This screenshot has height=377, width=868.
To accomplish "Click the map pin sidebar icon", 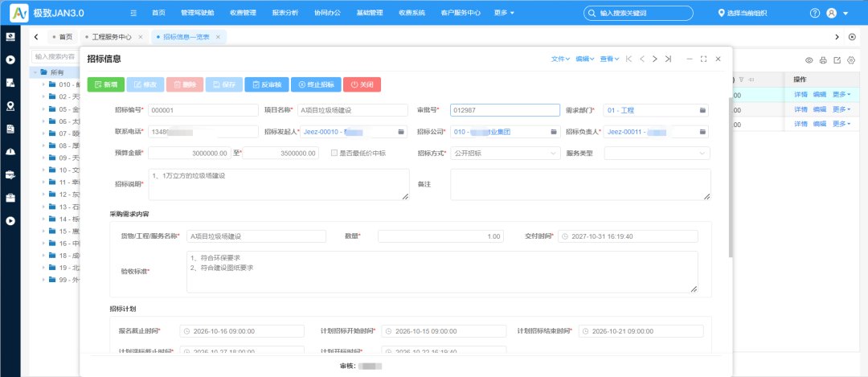I will click(10, 106).
